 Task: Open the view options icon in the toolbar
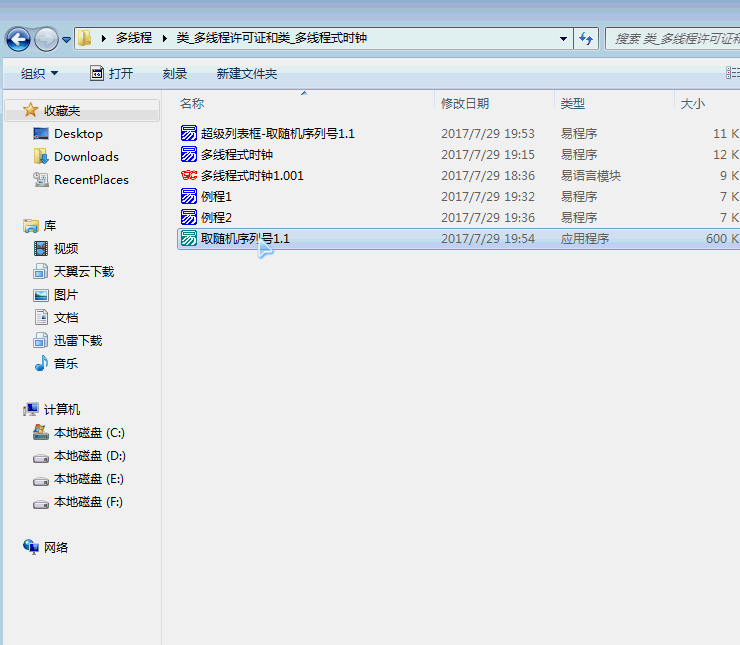(x=732, y=73)
